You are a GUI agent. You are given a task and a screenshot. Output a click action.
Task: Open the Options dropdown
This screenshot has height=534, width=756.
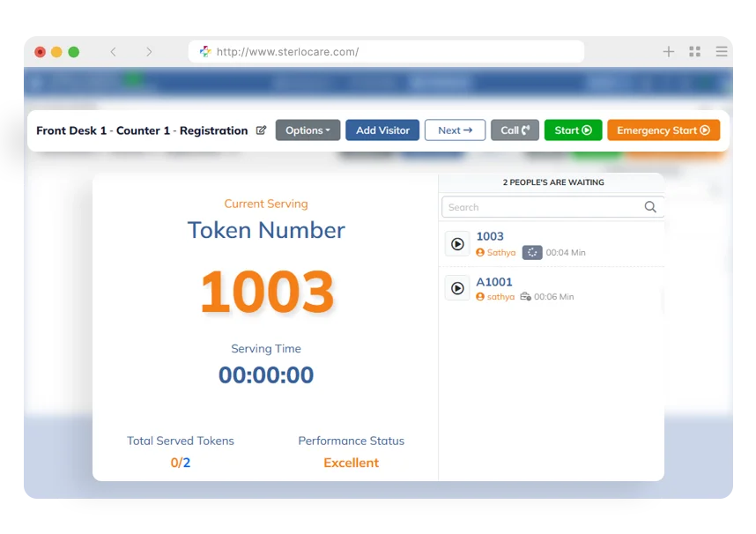coord(308,130)
